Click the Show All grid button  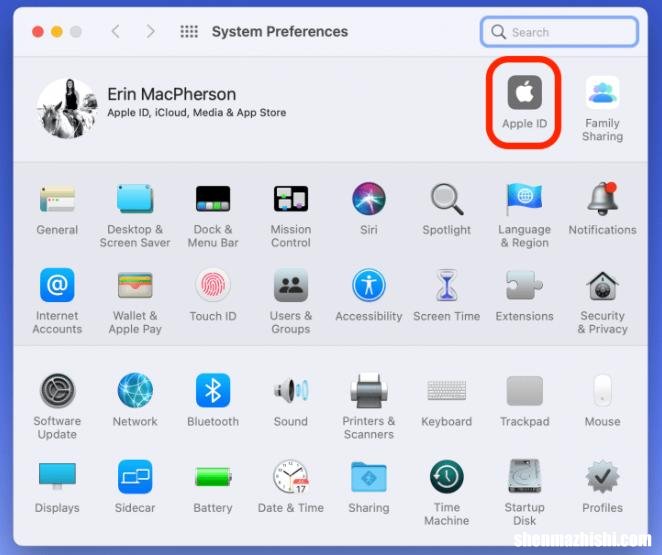pyautogui.click(x=189, y=32)
